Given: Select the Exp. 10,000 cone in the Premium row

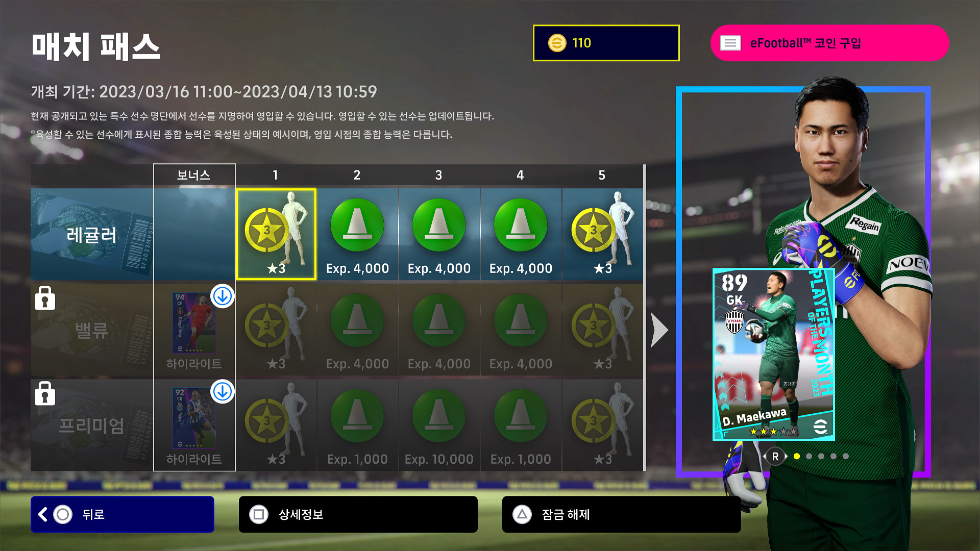Looking at the screenshot, I should coord(439,425).
